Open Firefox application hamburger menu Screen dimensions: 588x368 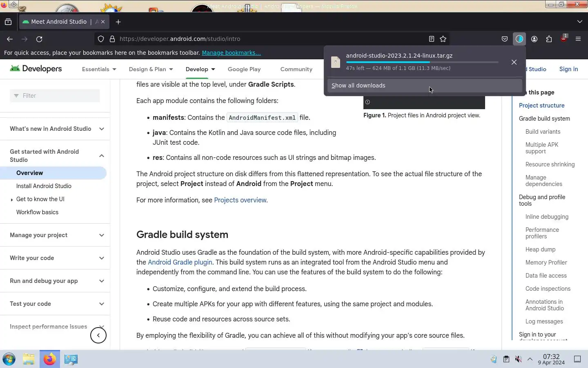tap(578, 39)
